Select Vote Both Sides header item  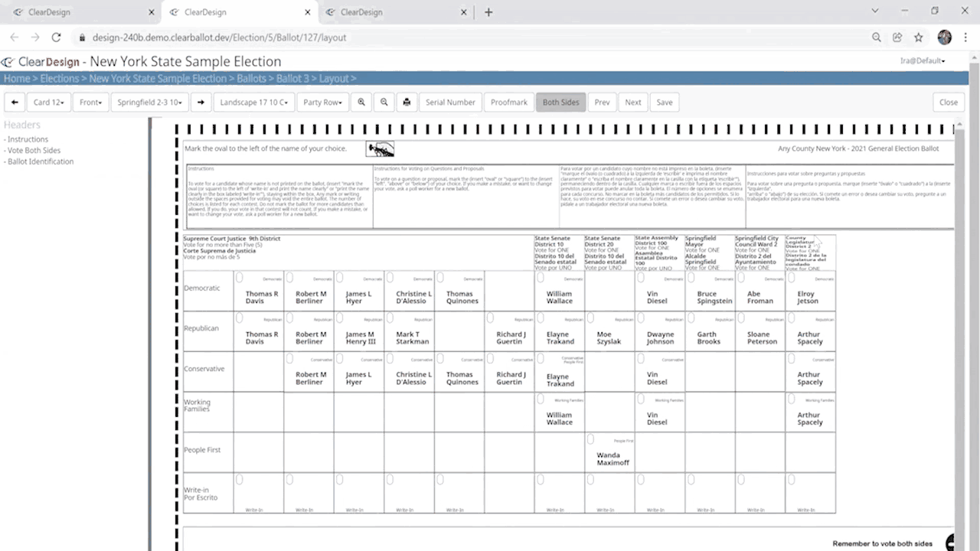point(34,151)
